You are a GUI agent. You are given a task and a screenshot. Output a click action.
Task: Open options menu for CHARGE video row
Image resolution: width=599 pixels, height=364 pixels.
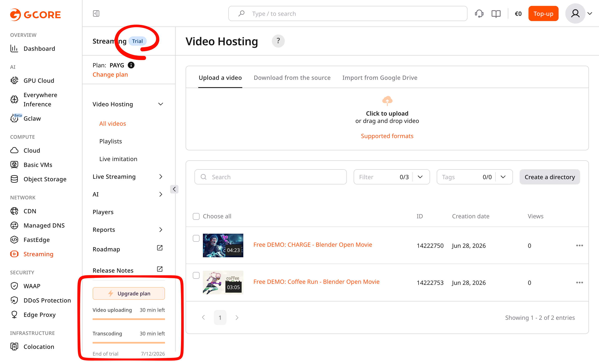click(580, 246)
